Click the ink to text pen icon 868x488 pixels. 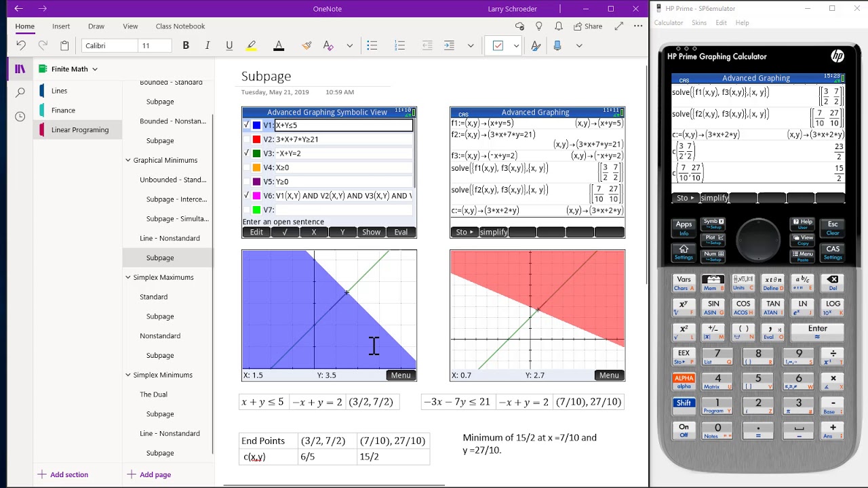click(x=536, y=45)
